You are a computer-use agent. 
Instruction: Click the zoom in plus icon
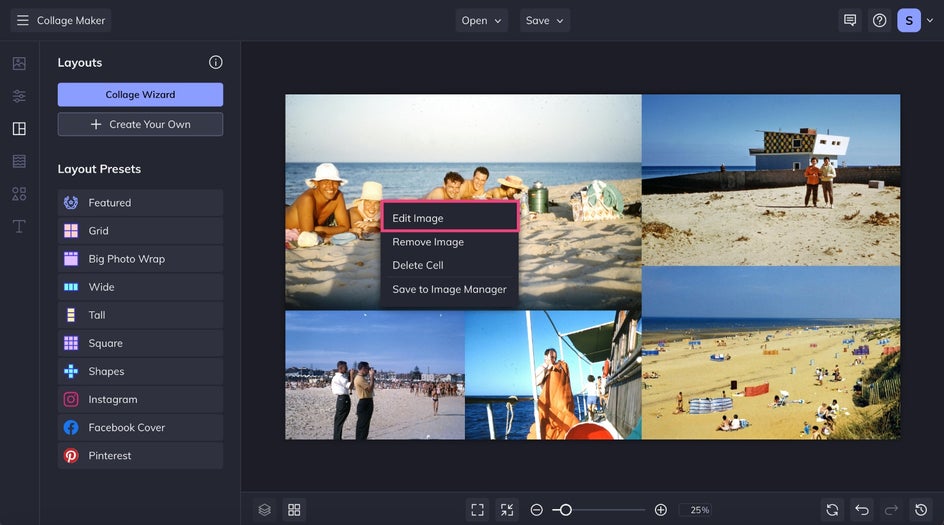660,510
